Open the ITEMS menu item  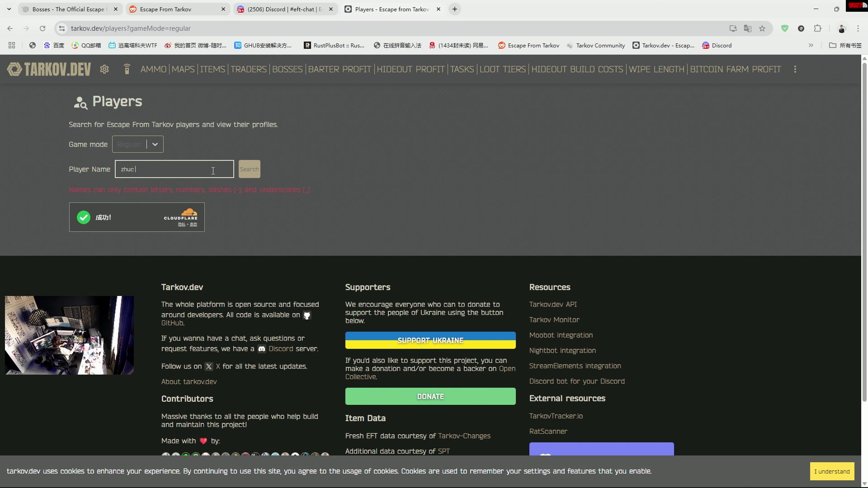212,69
